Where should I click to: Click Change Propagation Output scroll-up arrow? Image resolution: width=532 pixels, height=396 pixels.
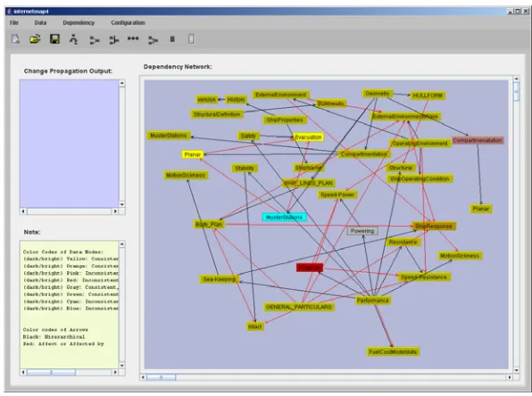click(122, 83)
